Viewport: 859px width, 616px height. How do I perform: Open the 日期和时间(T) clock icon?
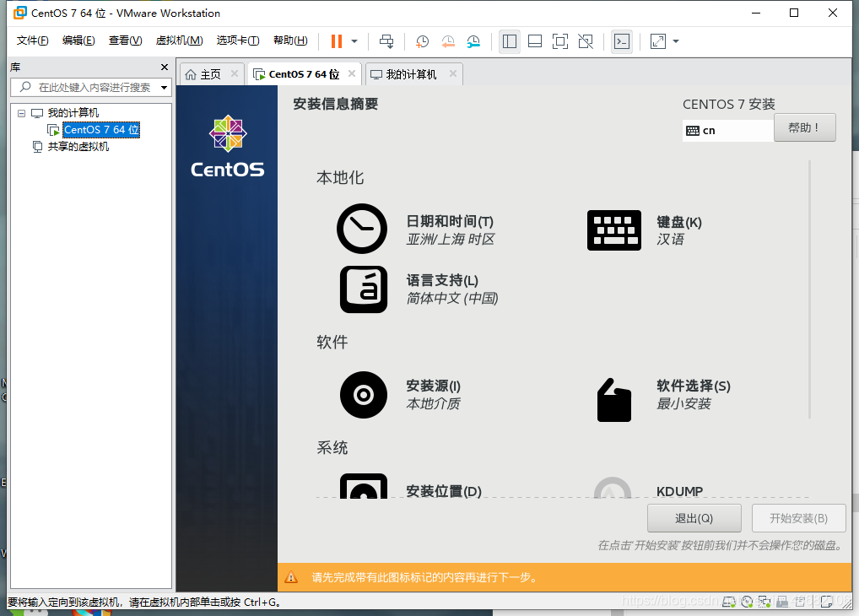(361, 229)
